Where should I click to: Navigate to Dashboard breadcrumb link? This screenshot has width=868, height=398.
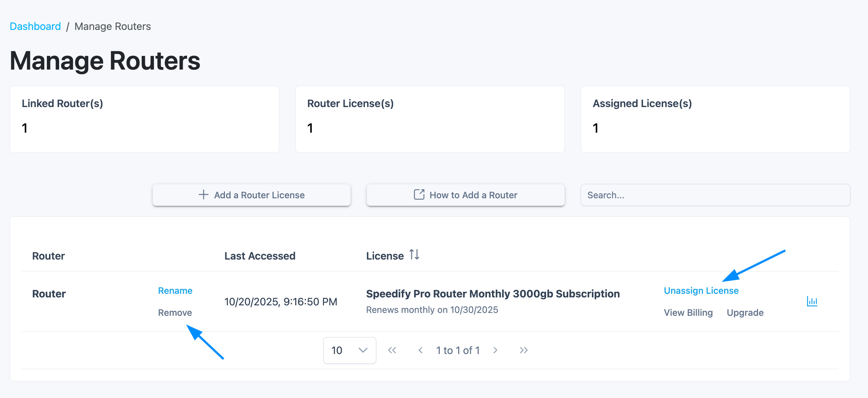coord(35,26)
